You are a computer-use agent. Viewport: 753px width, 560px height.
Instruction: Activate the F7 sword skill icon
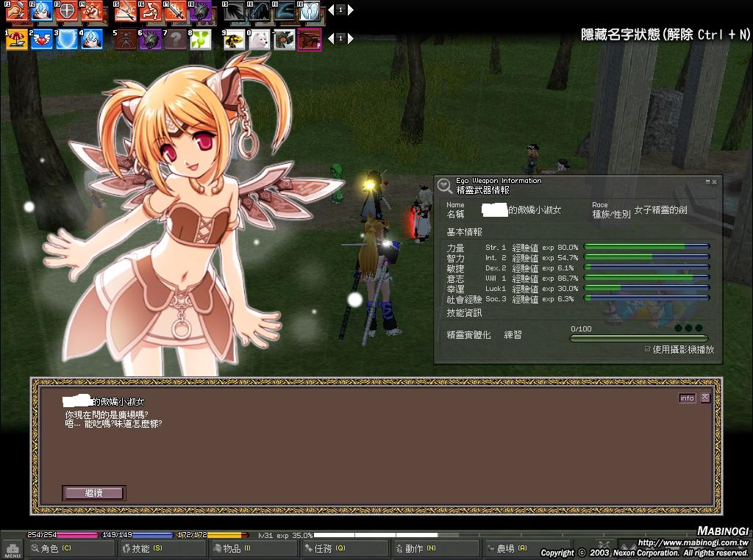[x=175, y=11]
